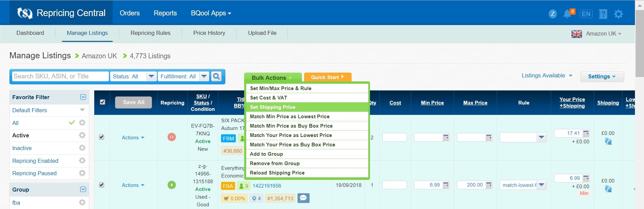Toggle the select-all checkbox in the table header
The image size is (644, 209).
(103, 102)
